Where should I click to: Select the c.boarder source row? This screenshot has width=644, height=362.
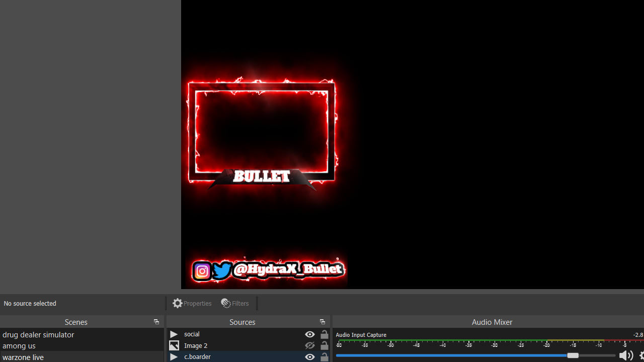[249, 356]
